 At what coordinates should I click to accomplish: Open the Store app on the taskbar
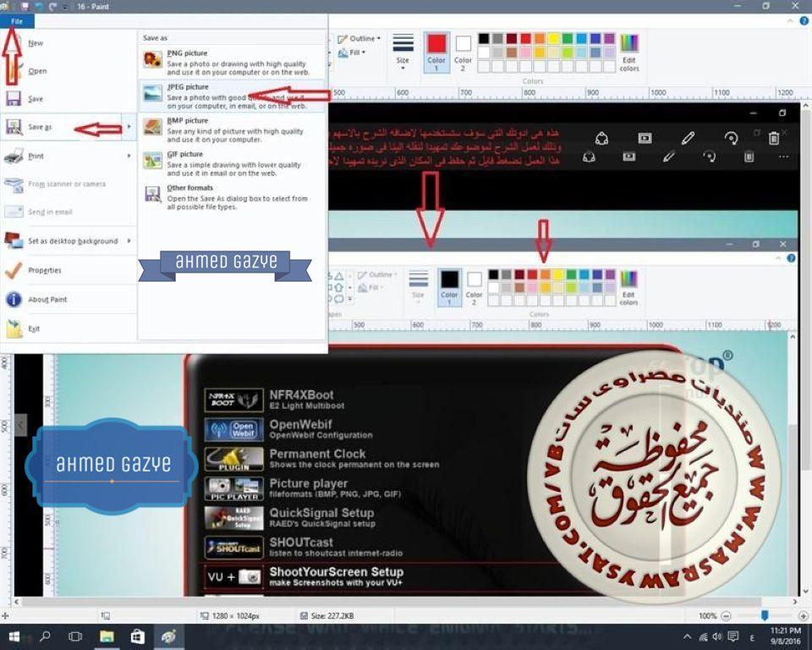click(x=137, y=636)
